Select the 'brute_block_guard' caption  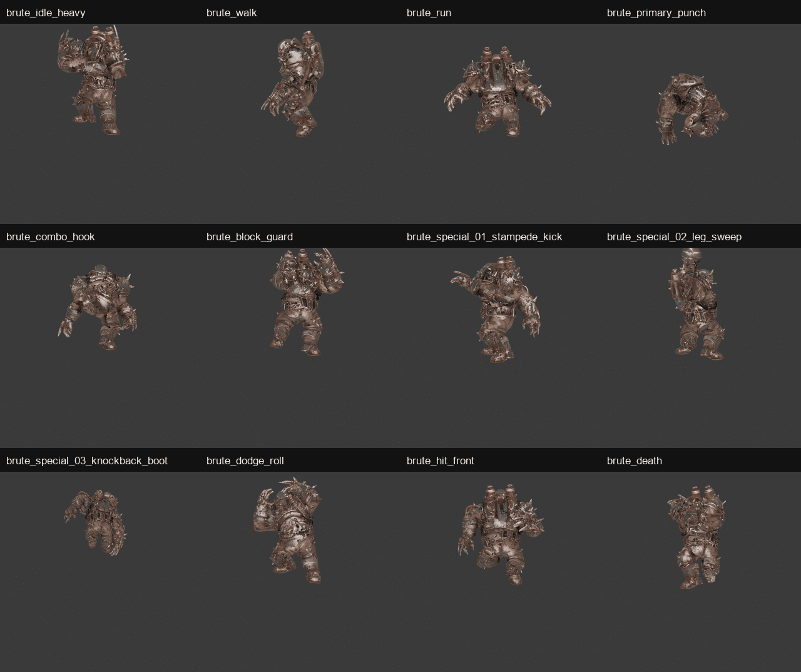(250, 237)
